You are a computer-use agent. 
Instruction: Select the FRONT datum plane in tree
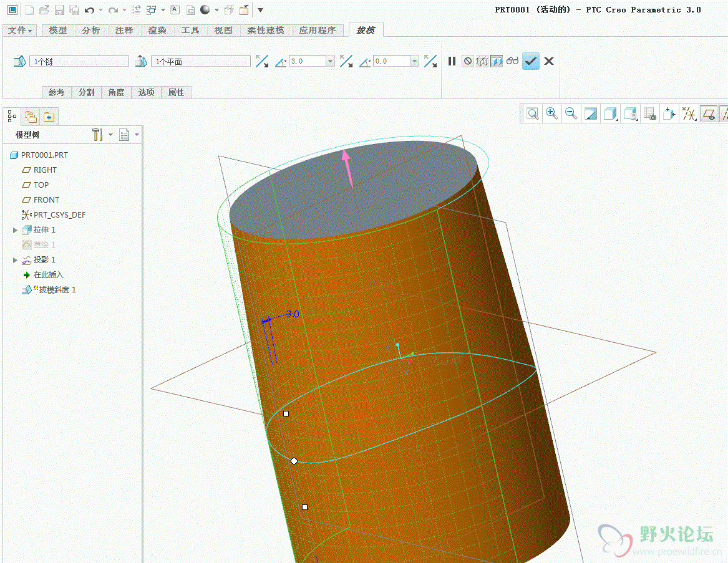tap(41, 200)
